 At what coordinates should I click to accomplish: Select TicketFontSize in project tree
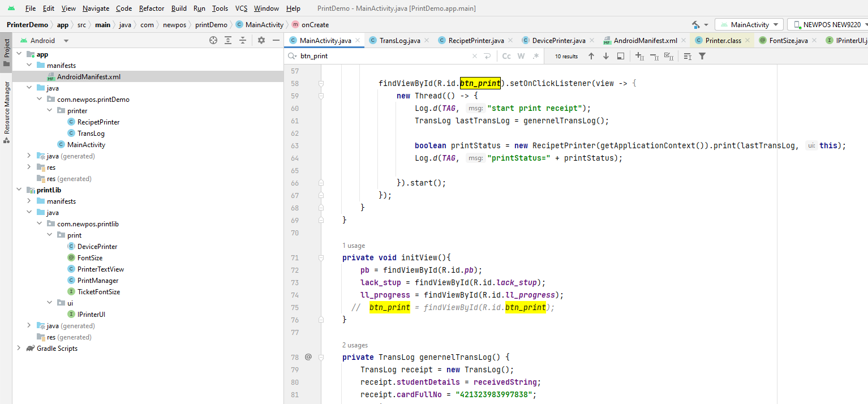(x=93, y=292)
